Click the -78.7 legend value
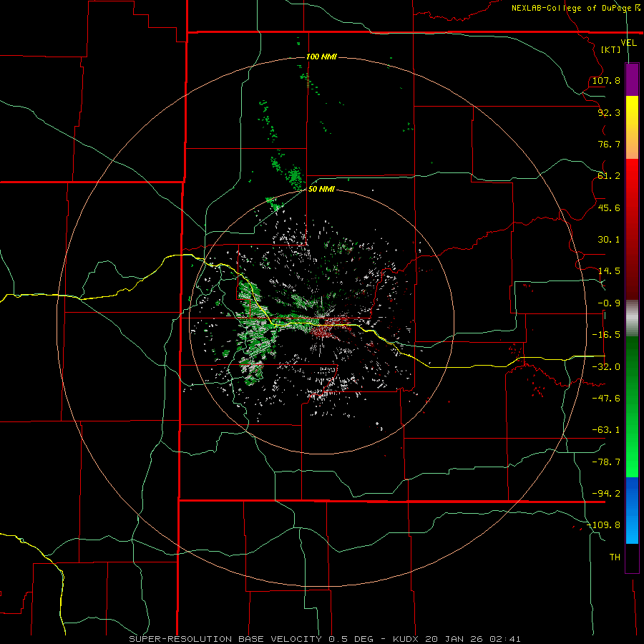 pyautogui.click(x=606, y=462)
